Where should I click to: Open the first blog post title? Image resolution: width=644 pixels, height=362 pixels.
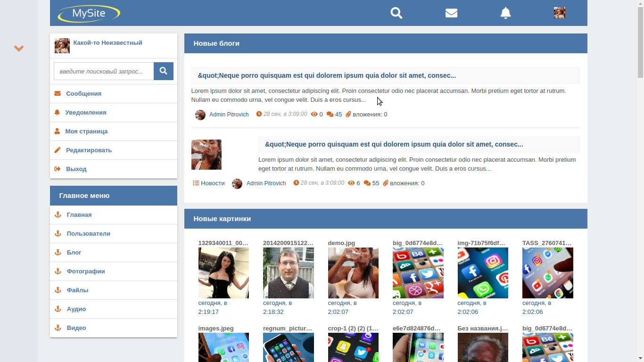point(327,75)
